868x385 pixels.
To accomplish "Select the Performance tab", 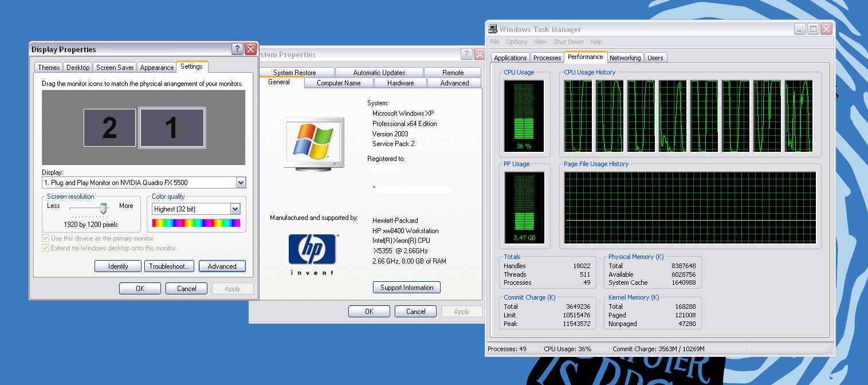I will [586, 57].
